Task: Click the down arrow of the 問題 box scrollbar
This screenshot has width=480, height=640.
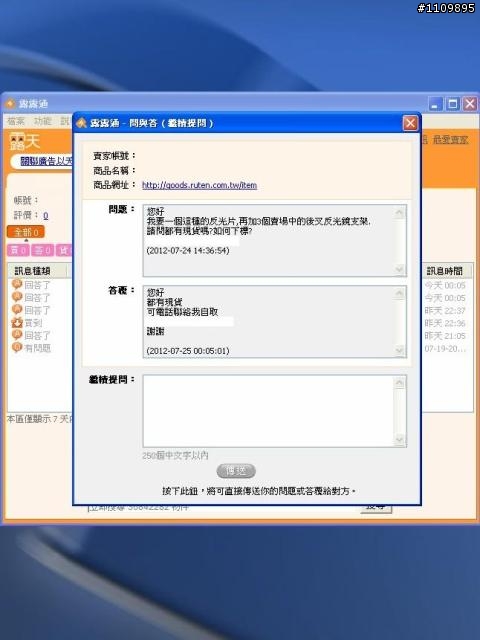Action: click(x=400, y=269)
